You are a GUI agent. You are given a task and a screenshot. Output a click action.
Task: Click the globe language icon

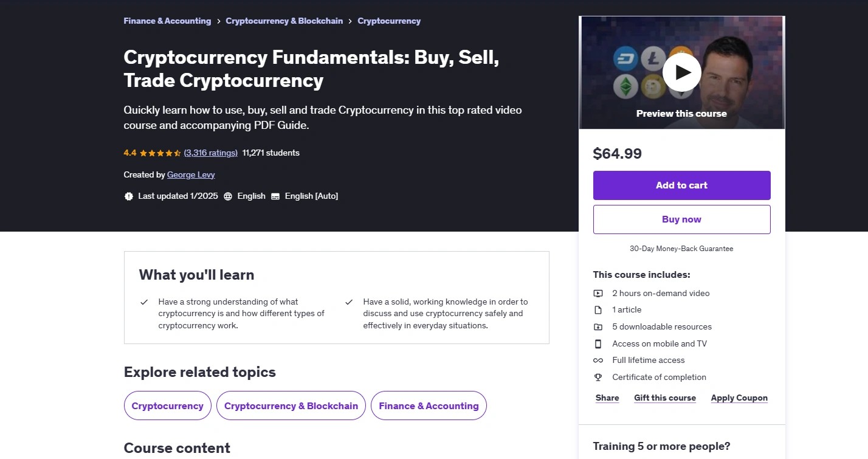point(228,196)
